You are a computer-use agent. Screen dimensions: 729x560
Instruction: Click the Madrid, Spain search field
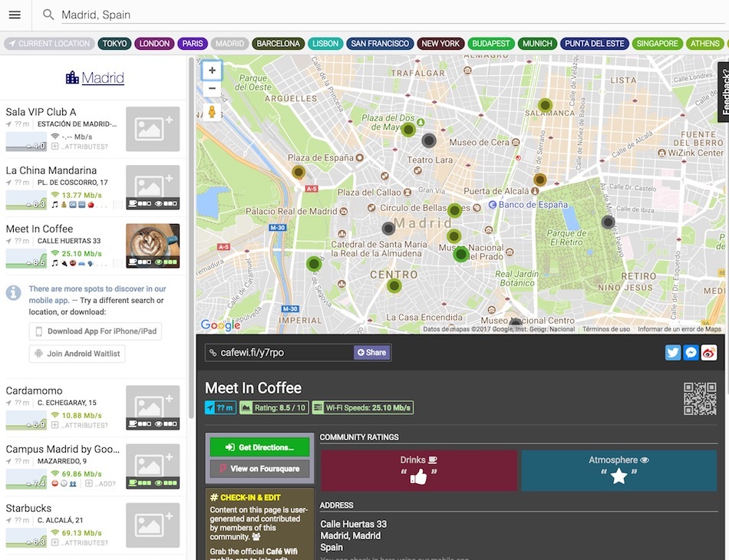384,15
